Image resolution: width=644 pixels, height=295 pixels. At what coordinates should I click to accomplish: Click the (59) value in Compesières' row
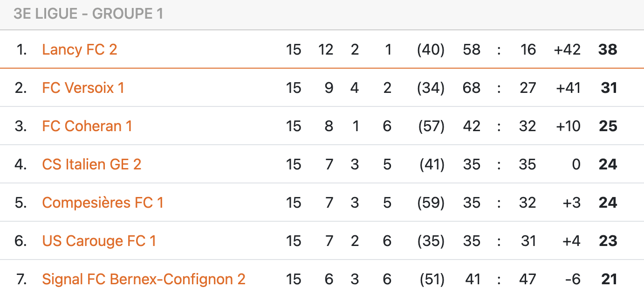431,203
